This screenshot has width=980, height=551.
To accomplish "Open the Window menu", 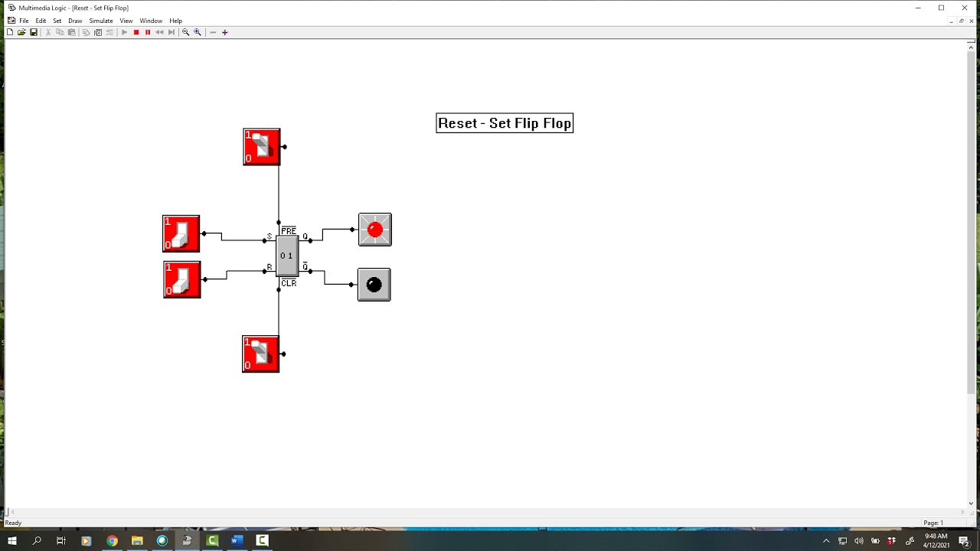I will (x=151, y=21).
